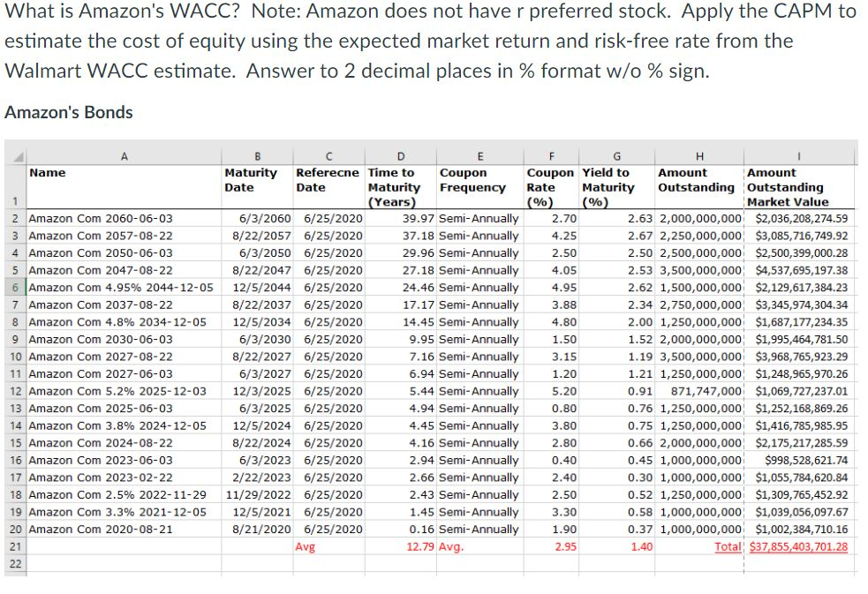Select column header I

pyautogui.click(x=797, y=154)
